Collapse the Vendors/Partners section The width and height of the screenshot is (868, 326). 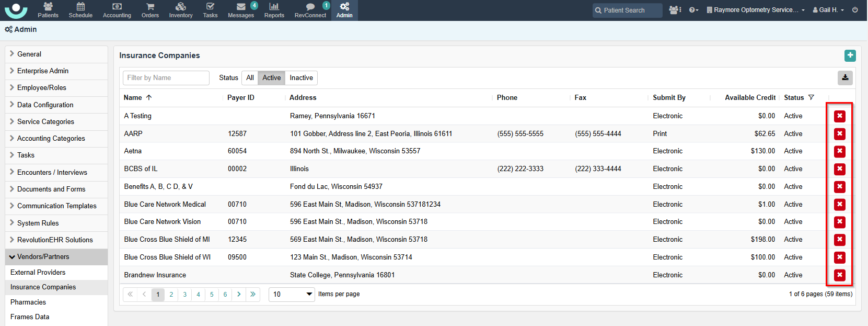[43, 257]
